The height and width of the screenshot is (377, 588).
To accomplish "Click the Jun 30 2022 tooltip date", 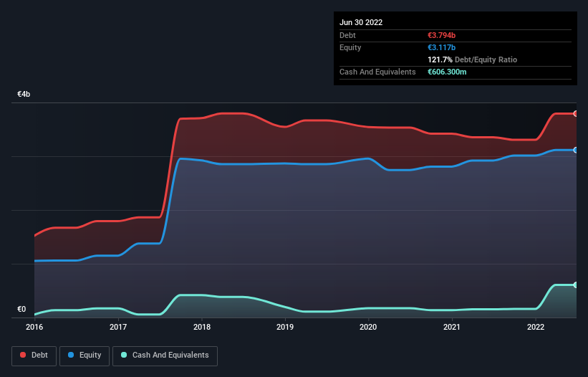I will click(x=361, y=22).
